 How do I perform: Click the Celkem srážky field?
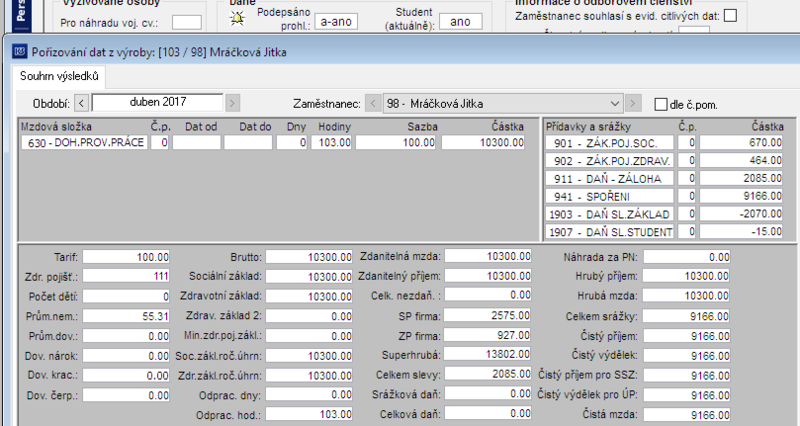(x=687, y=316)
